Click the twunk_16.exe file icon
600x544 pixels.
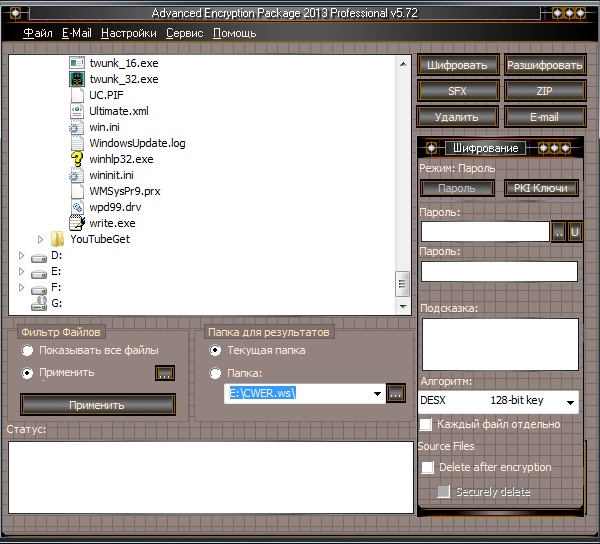pos(76,63)
